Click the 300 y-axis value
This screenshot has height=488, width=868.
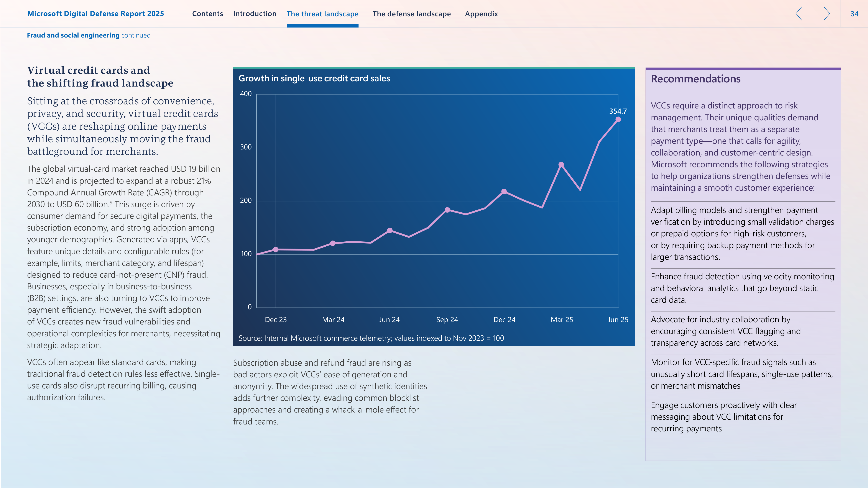click(x=246, y=147)
